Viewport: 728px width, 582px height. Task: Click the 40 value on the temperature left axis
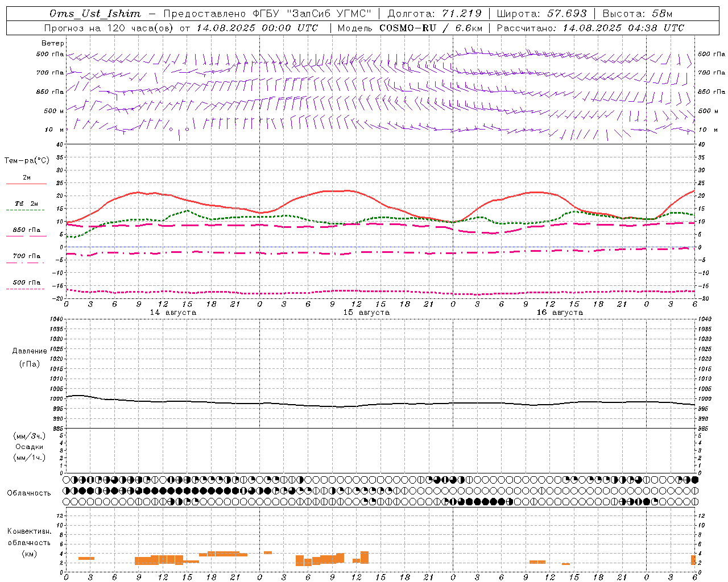59,144
